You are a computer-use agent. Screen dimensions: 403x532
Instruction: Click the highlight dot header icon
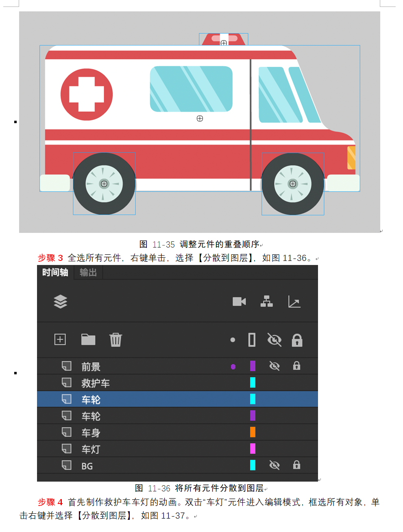click(x=233, y=340)
